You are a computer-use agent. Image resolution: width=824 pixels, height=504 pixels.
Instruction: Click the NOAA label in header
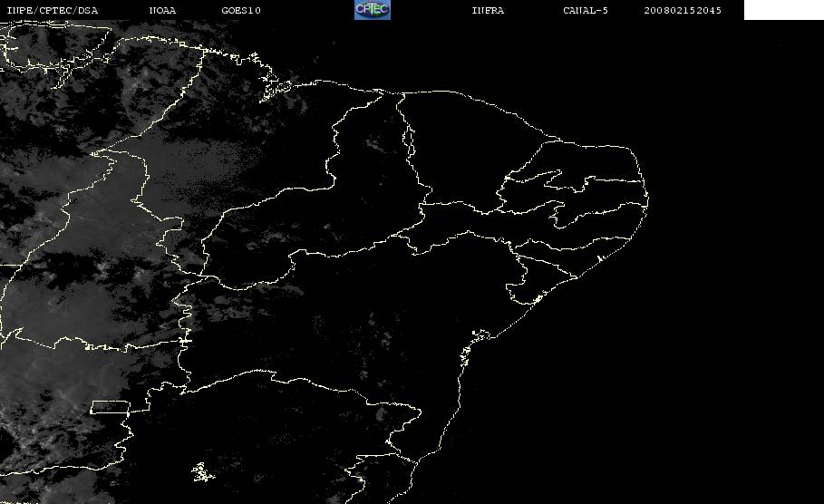(162, 10)
